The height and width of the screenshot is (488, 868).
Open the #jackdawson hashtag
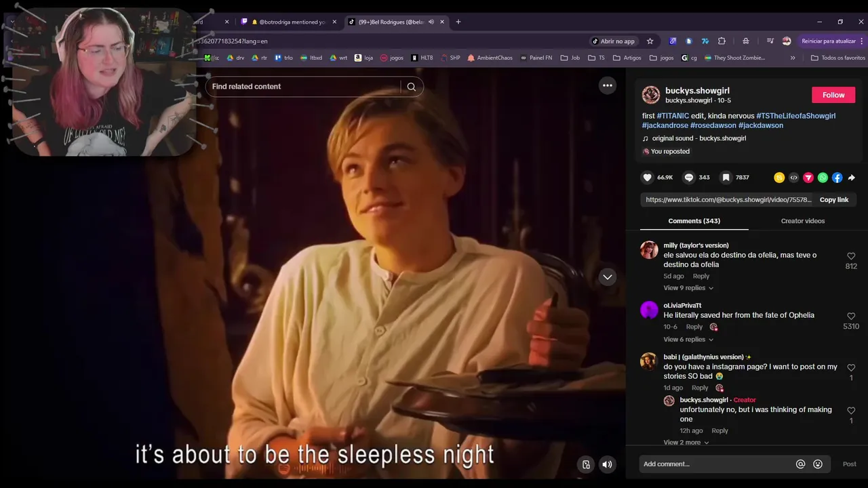[x=761, y=125]
